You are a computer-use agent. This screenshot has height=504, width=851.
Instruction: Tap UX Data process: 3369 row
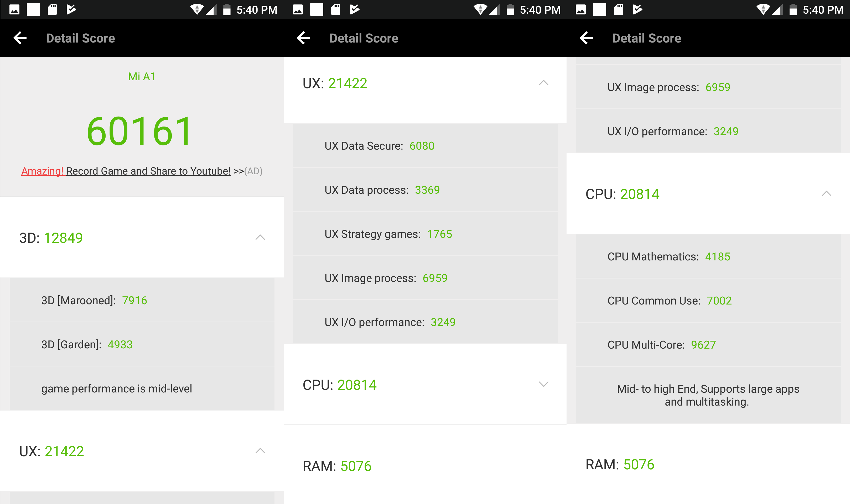pyautogui.click(x=425, y=190)
